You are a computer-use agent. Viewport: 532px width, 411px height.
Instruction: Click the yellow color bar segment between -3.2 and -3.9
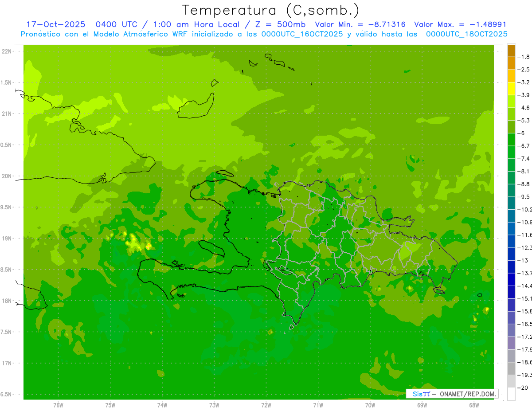click(x=511, y=89)
